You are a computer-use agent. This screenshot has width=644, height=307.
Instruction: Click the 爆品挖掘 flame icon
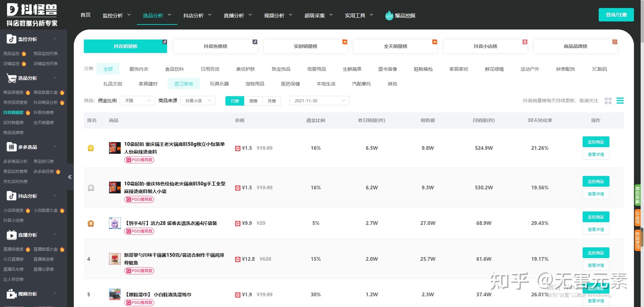tap(389, 15)
